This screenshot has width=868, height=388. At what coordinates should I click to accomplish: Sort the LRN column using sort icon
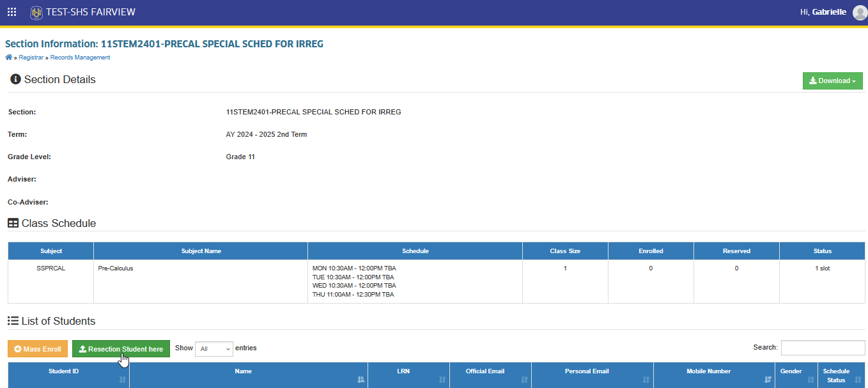[442, 380]
